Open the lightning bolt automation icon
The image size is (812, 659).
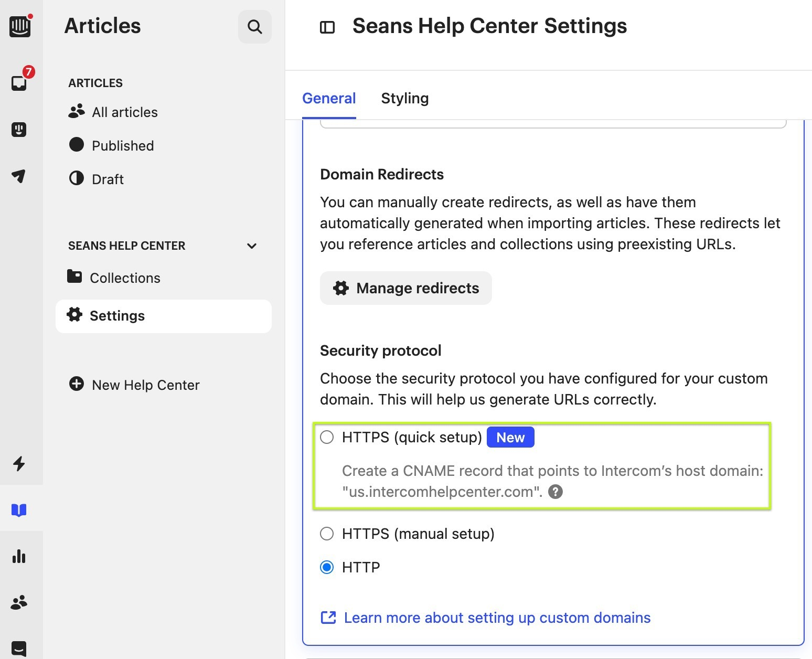pos(19,463)
